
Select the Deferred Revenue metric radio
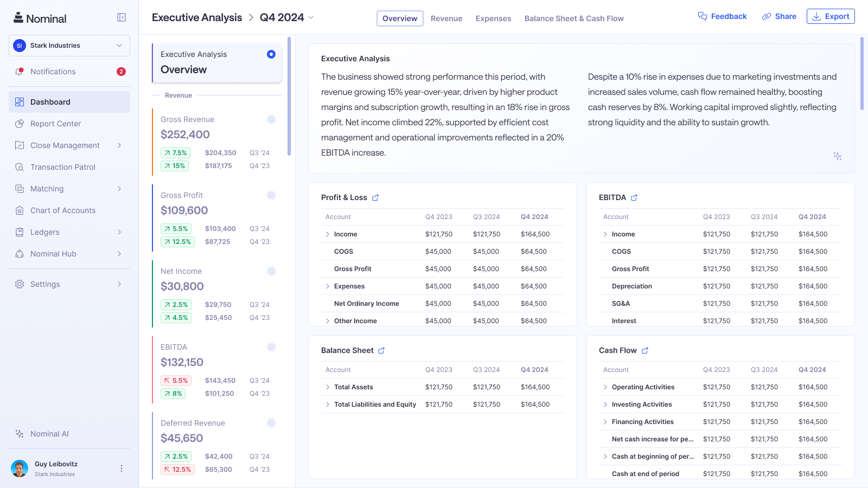271,423
